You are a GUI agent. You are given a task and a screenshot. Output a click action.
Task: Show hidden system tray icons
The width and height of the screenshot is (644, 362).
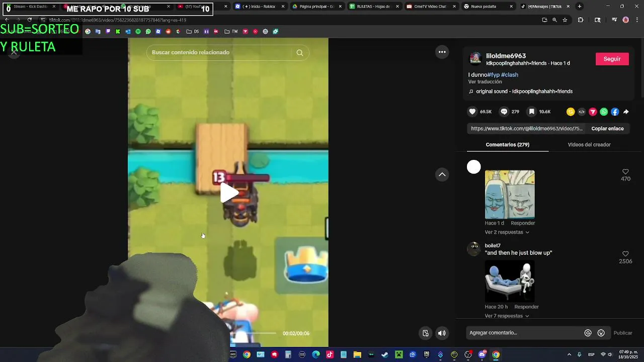click(x=569, y=354)
